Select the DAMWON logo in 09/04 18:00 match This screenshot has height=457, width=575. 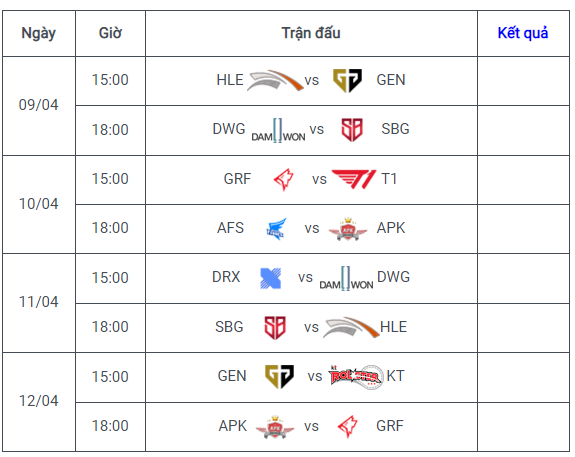click(x=278, y=130)
